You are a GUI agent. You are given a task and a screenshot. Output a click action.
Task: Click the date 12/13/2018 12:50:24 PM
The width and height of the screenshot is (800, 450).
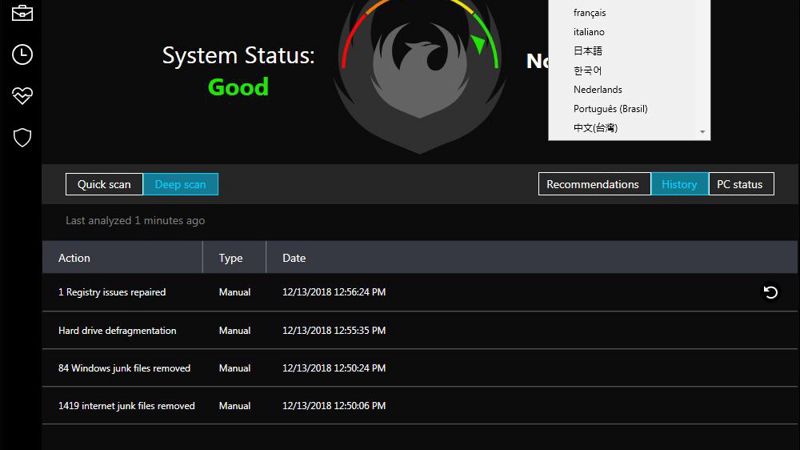pyautogui.click(x=334, y=368)
